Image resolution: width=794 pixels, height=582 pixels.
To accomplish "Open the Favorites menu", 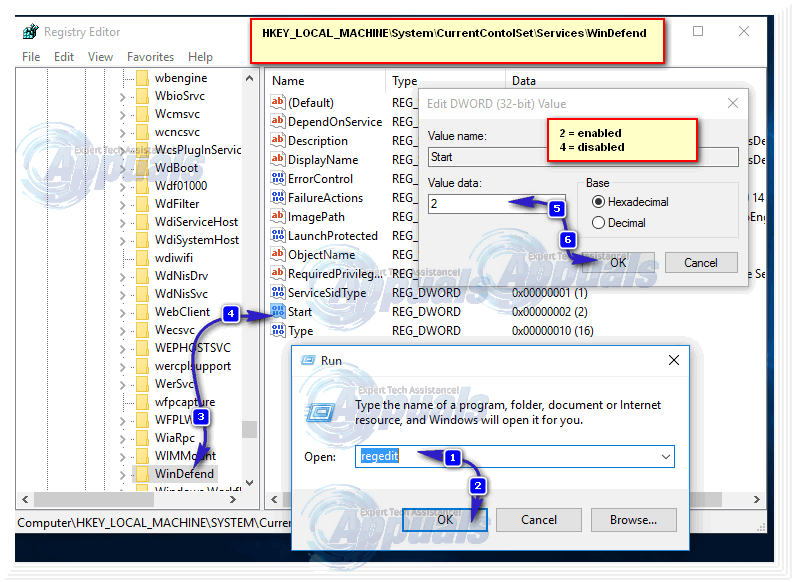I will [150, 57].
